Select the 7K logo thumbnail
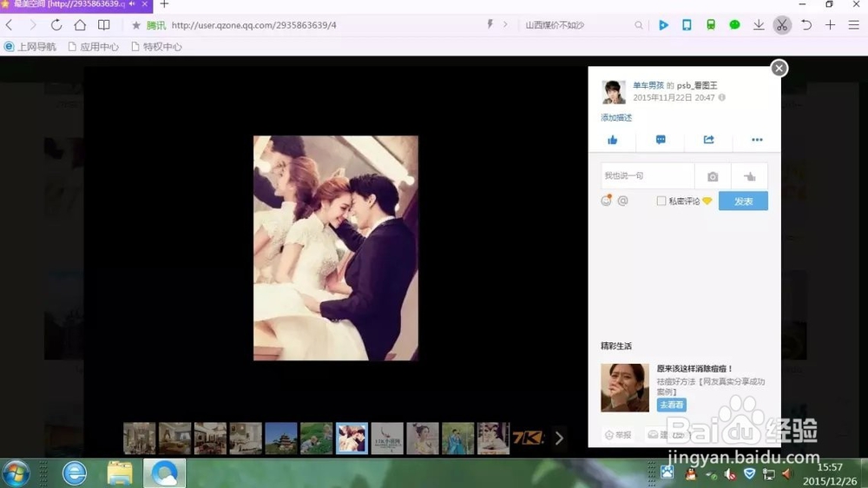Viewport: 868px width, 488px height. [528, 439]
